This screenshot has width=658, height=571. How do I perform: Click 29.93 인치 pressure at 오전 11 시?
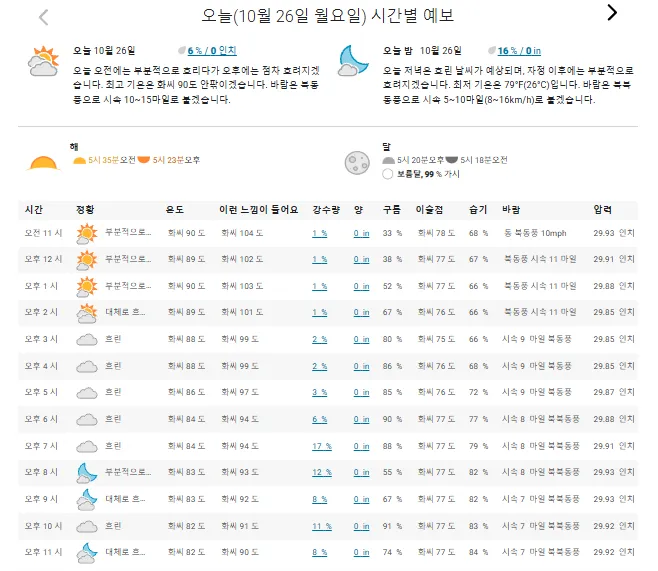pyautogui.click(x=614, y=233)
